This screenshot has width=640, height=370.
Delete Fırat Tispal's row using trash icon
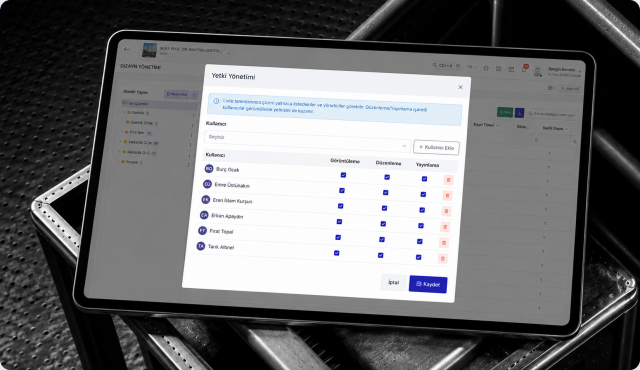click(444, 243)
